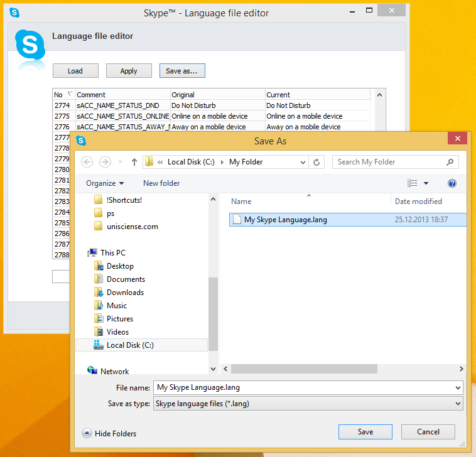Viewport: 476px width, 457px height.
Task: Open Desktop in navigation pane
Action: point(114,266)
